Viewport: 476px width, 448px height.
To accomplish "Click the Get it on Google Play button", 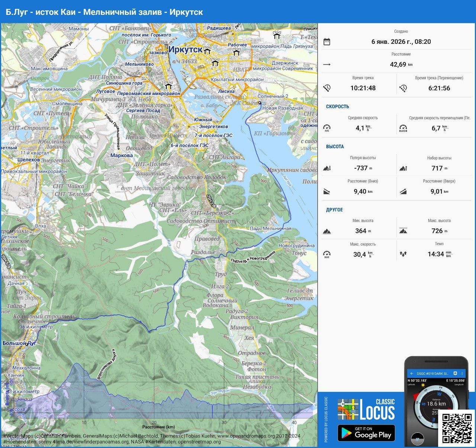I will 366,433.
